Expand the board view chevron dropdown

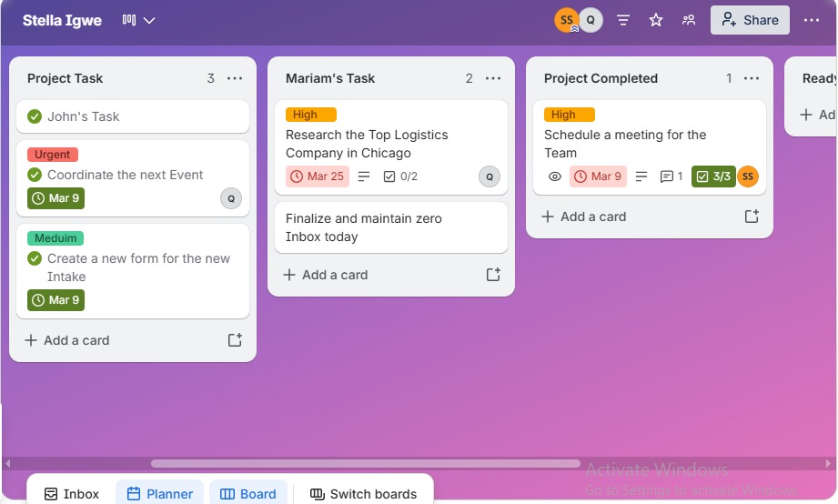(x=149, y=20)
